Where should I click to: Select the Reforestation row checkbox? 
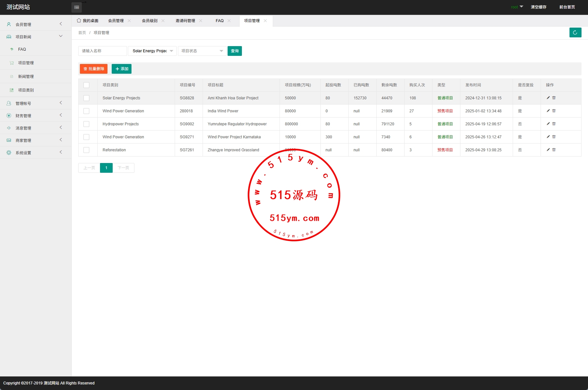click(86, 150)
